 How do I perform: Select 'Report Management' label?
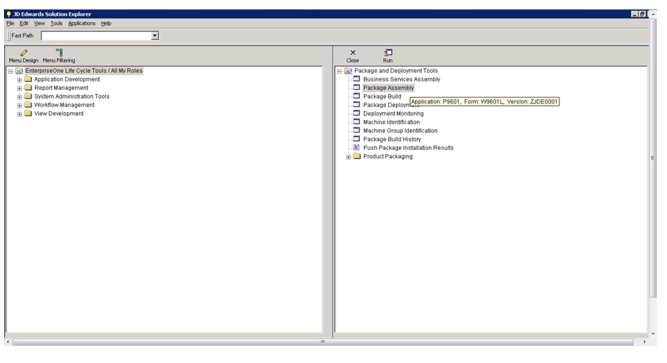pyautogui.click(x=61, y=88)
